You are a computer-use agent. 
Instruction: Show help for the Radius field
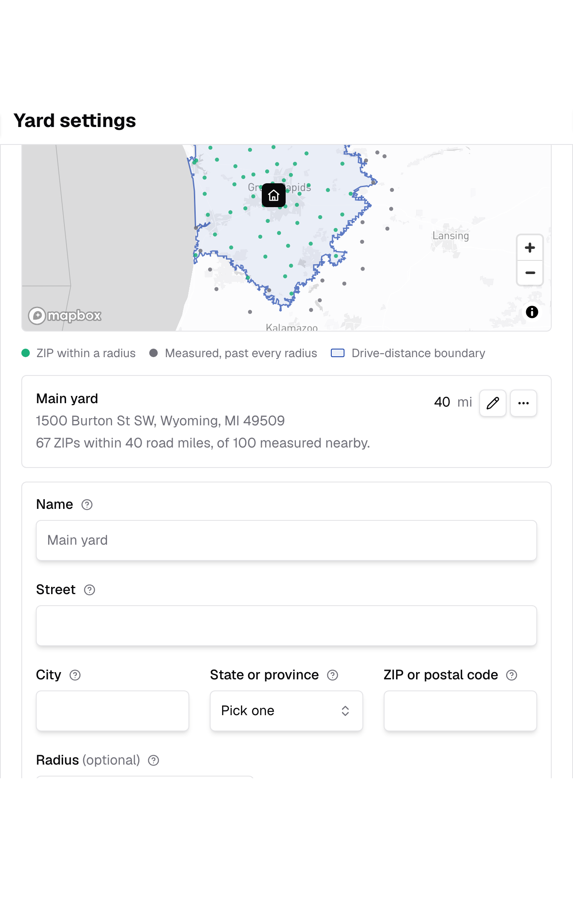click(153, 760)
